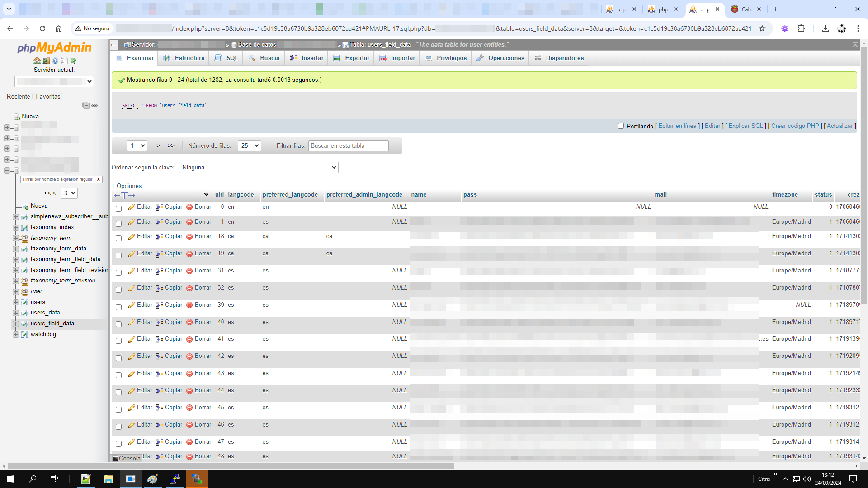Open column options arrow in table header
The image size is (868, 488).
pyautogui.click(x=206, y=195)
